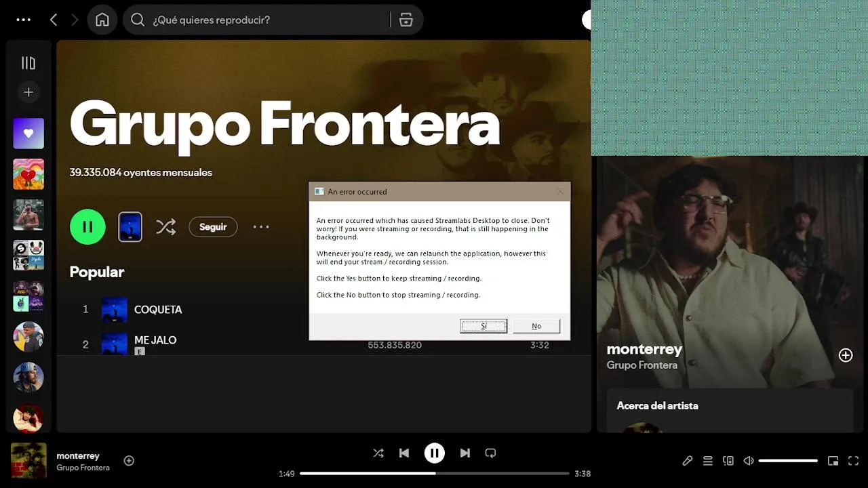This screenshot has width=868, height=488.
Task: Open the man in yellow jacket thumbnail in the sidebar
Action: [28, 337]
